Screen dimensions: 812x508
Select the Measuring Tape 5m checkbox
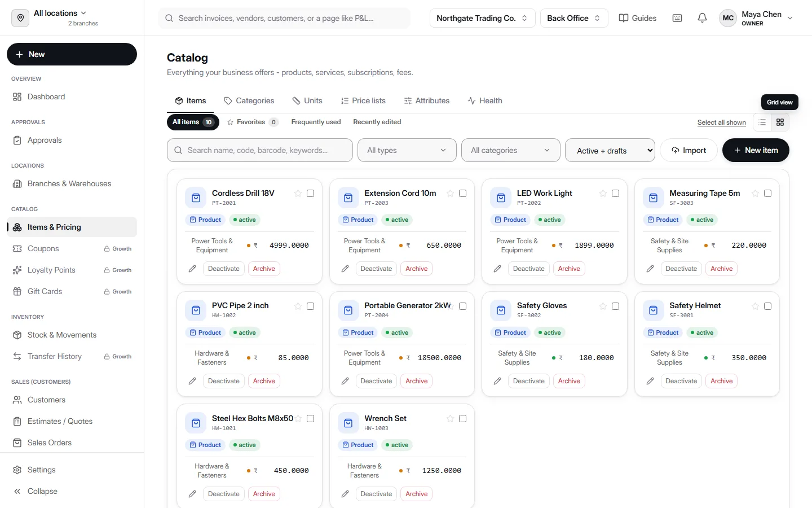pos(767,194)
